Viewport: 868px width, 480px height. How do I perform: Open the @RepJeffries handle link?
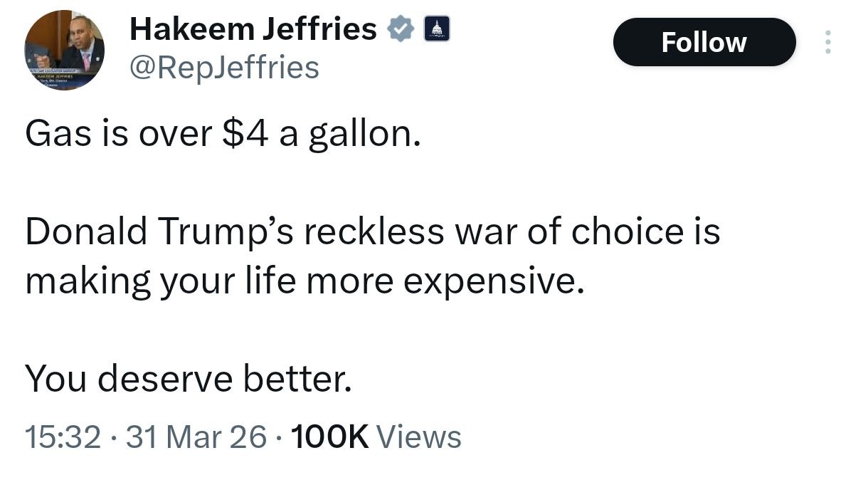coord(224,68)
